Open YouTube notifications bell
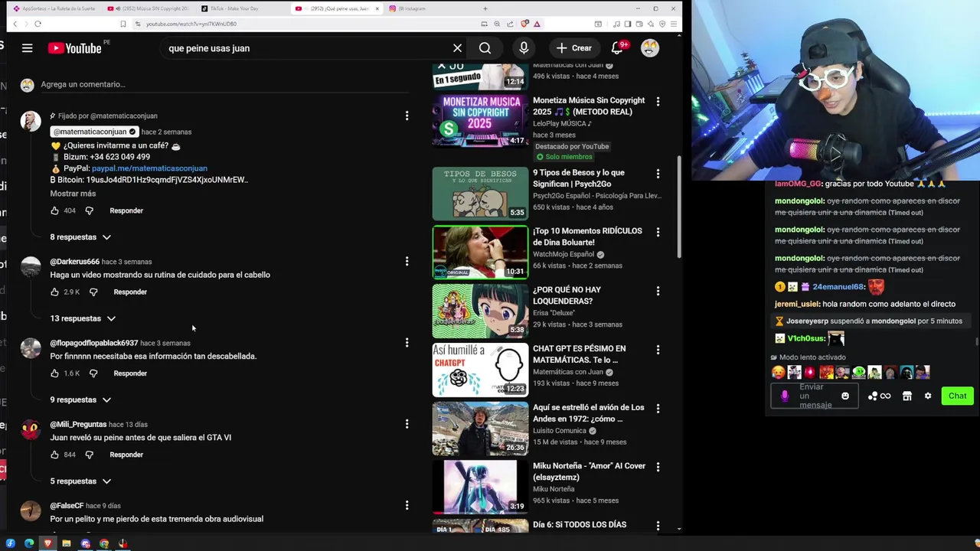This screenshot has height=551, width=980. pyautogui.click(x=617, y=48)
